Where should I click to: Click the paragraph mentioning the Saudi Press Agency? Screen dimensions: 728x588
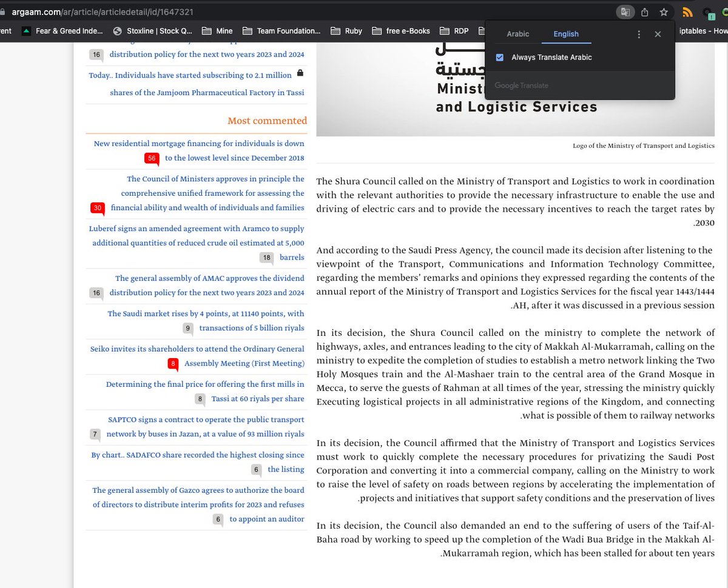tap(516, 278)
